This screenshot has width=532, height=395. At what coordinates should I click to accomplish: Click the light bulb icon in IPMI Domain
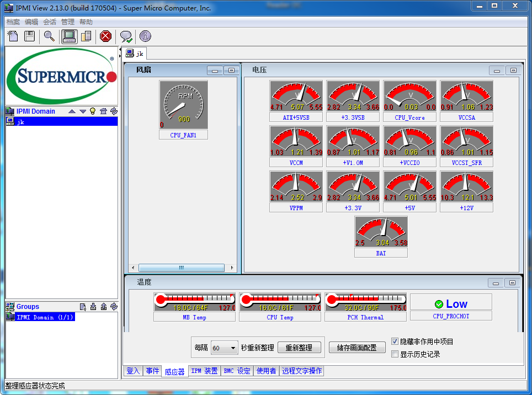[x=93, y=111]
